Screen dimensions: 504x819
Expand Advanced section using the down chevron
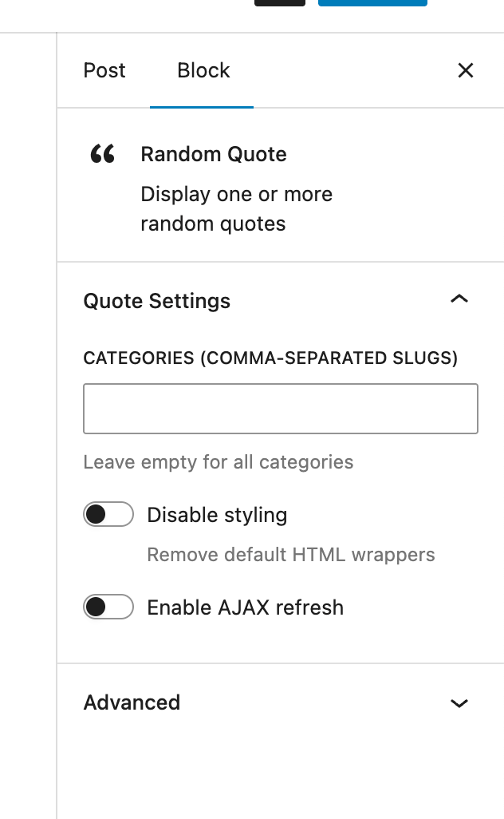click(x=459, y=703)
